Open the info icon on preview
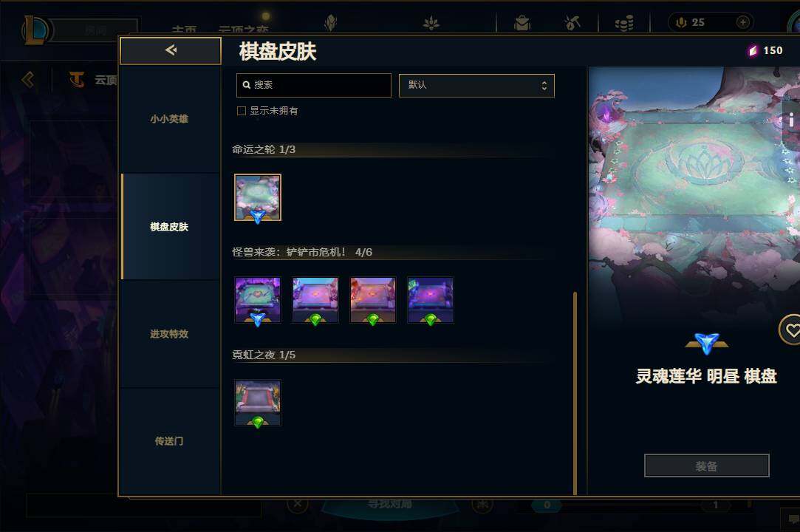Viewport: 800px width, 532px height. (791, 120)
